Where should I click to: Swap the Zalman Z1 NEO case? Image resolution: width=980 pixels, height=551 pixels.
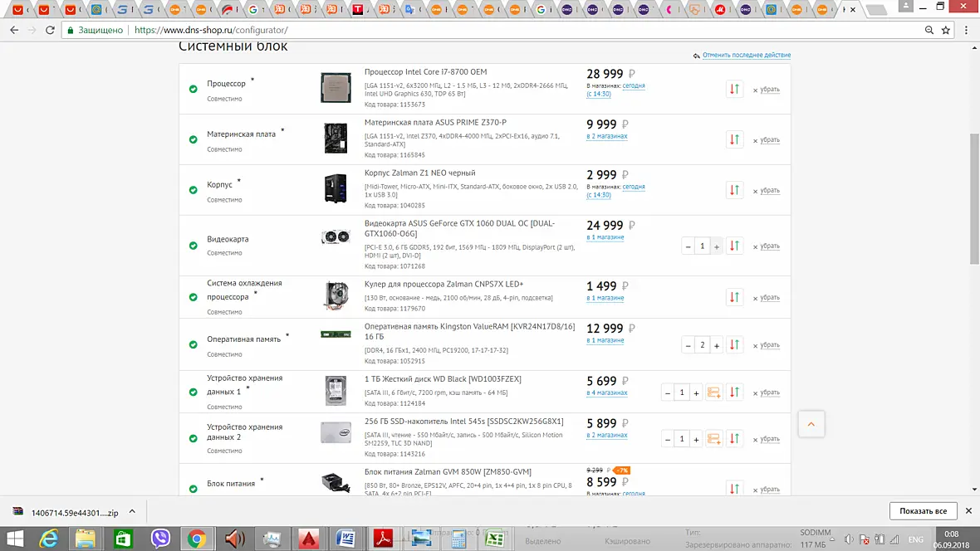(734, 190)
